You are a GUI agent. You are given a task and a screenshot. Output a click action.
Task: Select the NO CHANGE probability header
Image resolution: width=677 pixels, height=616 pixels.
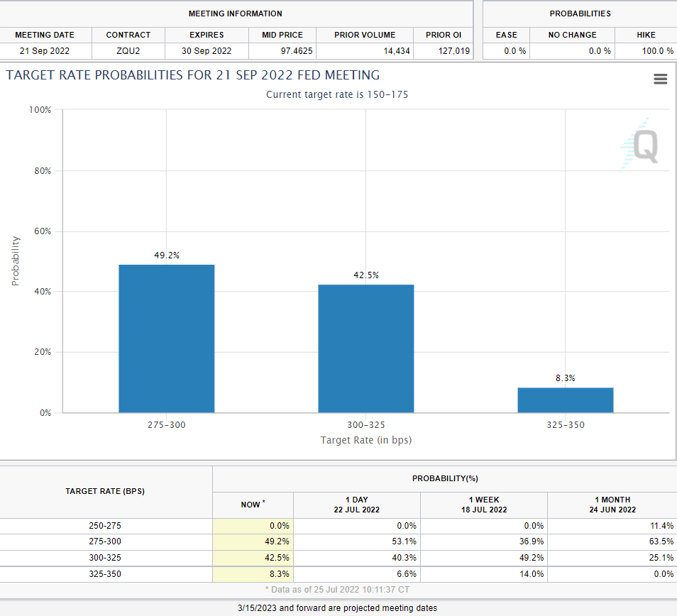pos(572,35)
